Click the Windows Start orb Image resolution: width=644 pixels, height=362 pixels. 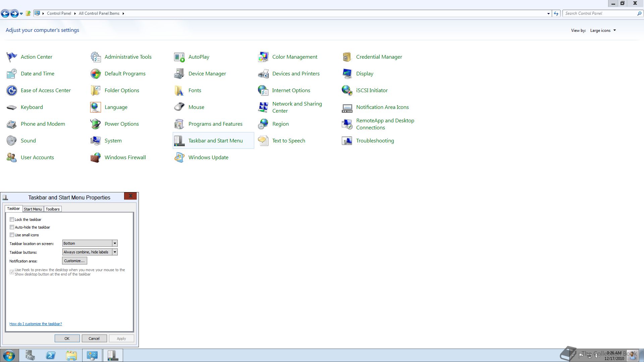[9, 356]
